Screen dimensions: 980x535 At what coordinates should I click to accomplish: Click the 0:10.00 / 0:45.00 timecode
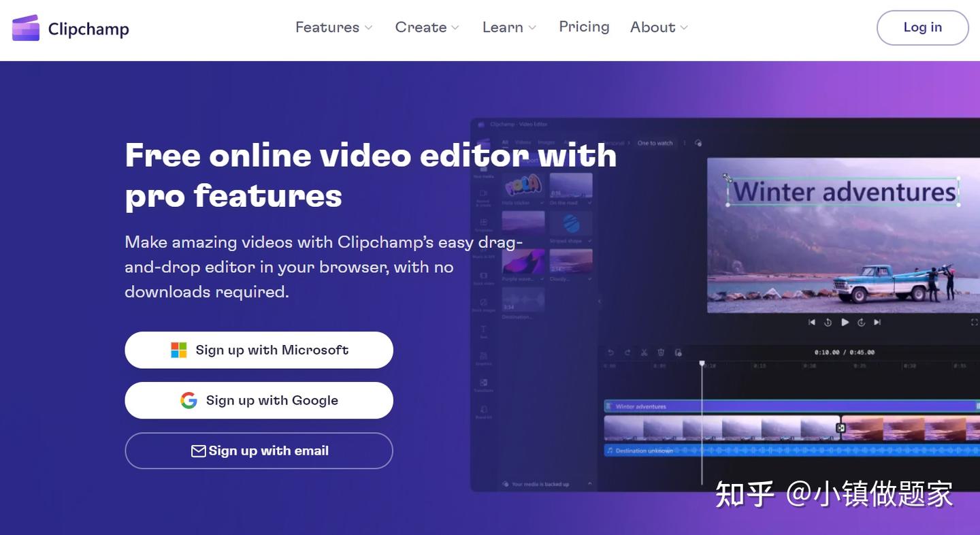845,353
